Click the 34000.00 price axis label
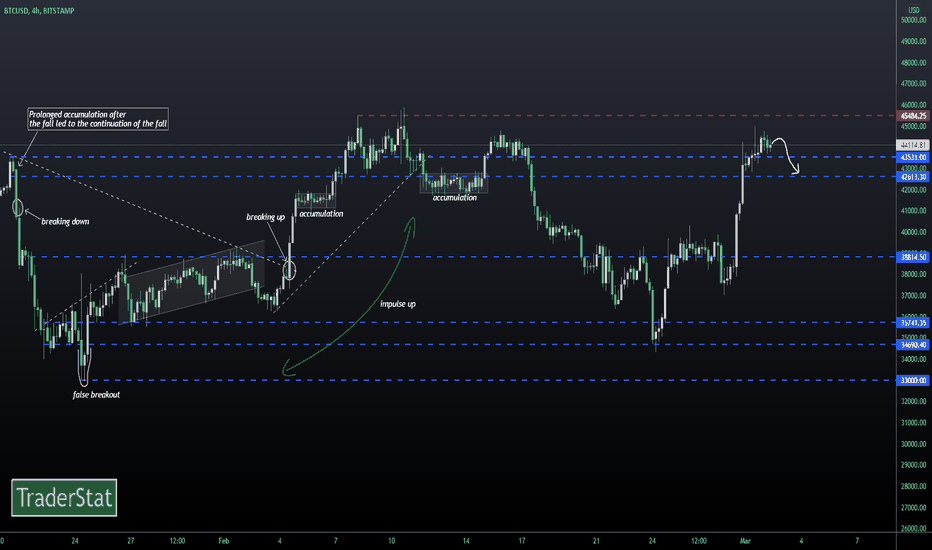The width and height of the screenshot is (932, 550). pyautogui.click(x=914, y=359)
